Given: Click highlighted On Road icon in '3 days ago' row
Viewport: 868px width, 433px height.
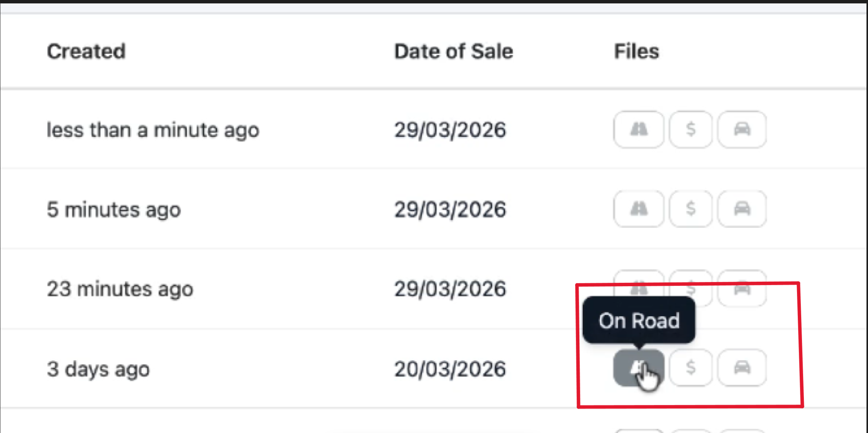Looking at the screenshot, I should click(x=638, y=368).
